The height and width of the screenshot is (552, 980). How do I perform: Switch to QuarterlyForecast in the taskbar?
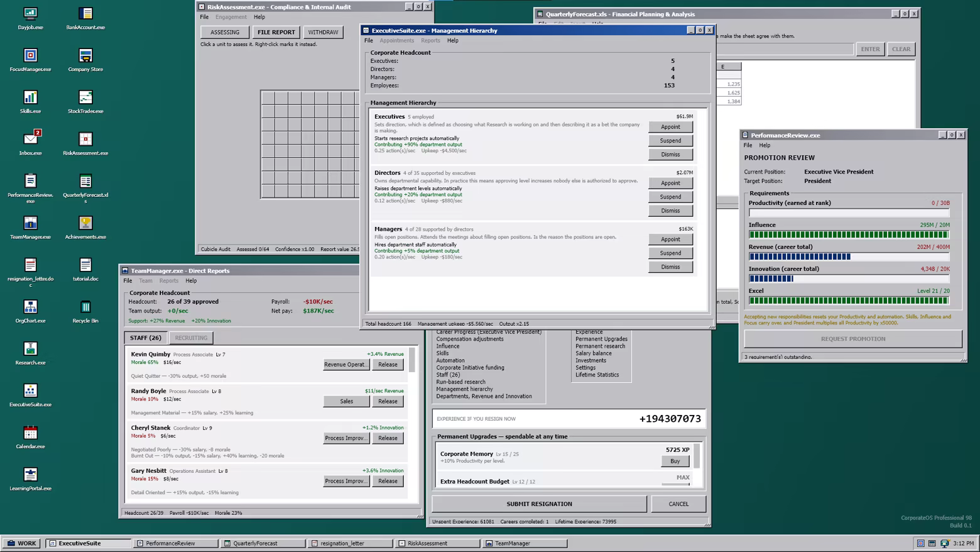point(263,543)
